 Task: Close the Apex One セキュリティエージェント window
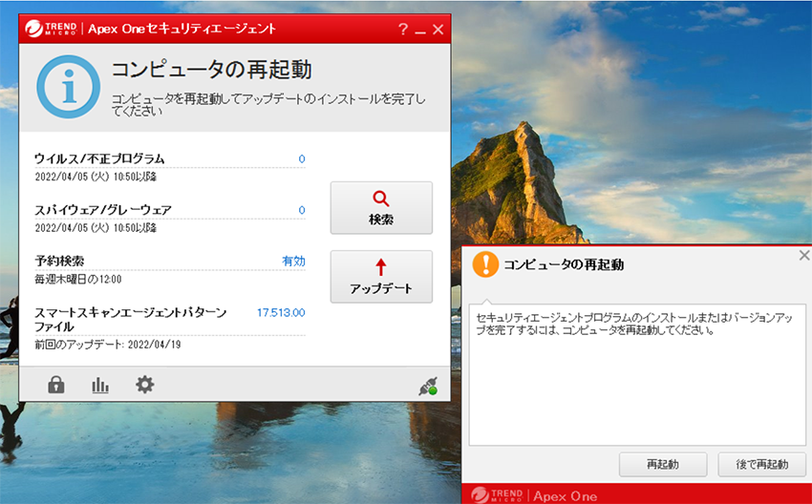438,30
